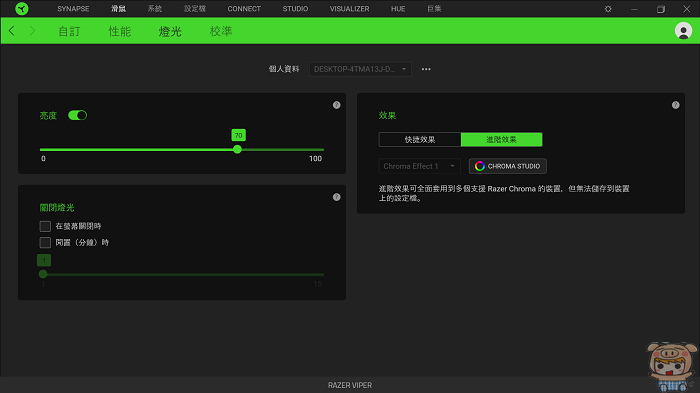This screenshot has width=700, height=393.
Task: Click the Razer logo icon
Action: [x=21, y=8]
